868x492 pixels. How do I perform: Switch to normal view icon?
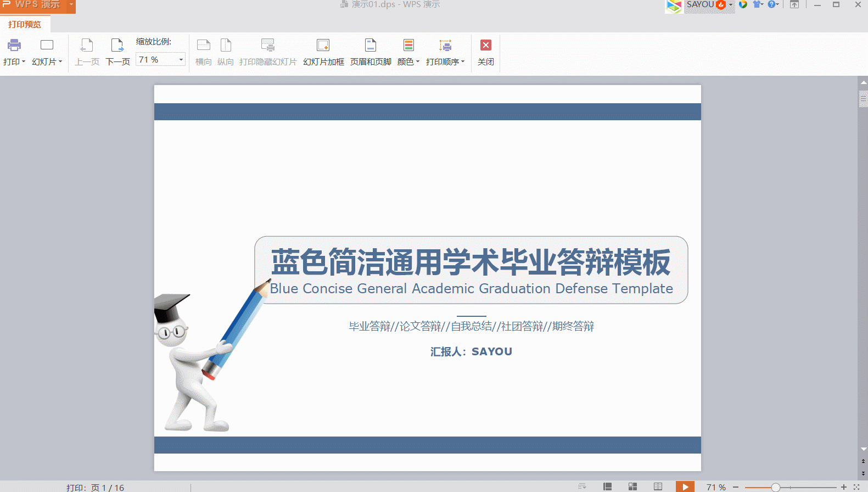pos(607,487)
